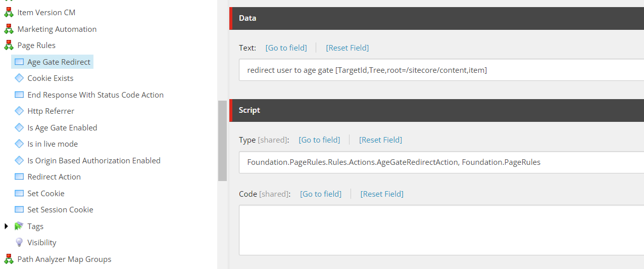This screenshot has width=644, height=269.
Task: Click the Http Referrer diamond icon
Action: (19, 111)
